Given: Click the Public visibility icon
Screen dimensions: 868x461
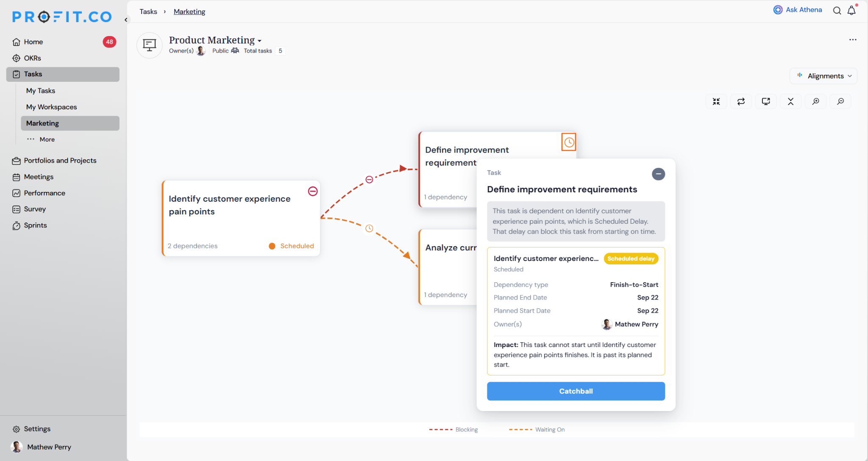Looking at the screenshot, I should (x=235, y=51).
